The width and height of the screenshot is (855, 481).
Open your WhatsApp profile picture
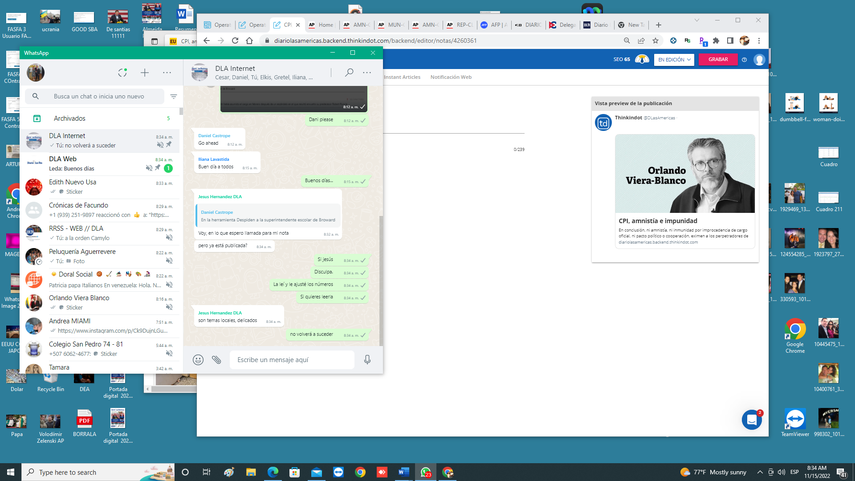(x=36, y=73)
